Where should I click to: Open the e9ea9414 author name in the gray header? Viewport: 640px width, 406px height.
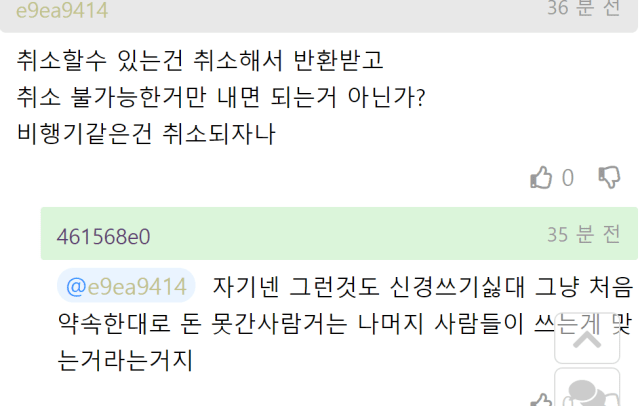61,10
